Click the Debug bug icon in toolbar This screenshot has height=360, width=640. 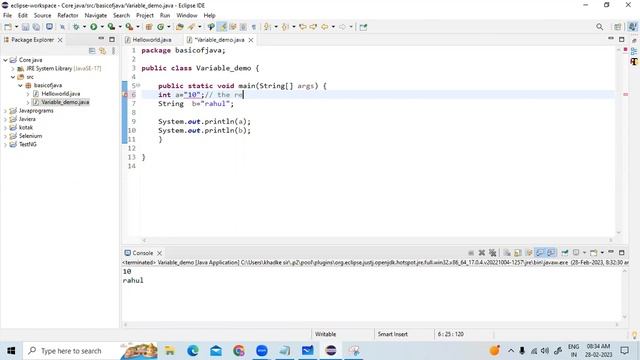[x=76, y=27]
